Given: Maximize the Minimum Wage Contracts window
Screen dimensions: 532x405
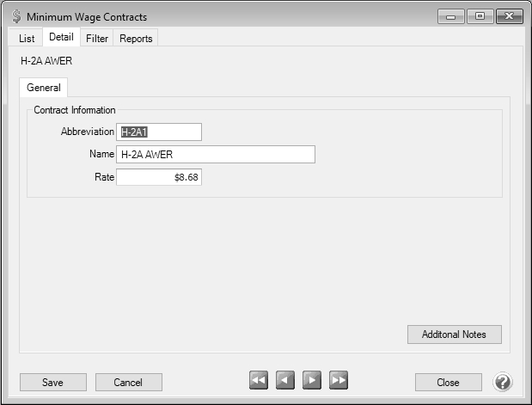Looking at the screenshot, I should [479, 16].
